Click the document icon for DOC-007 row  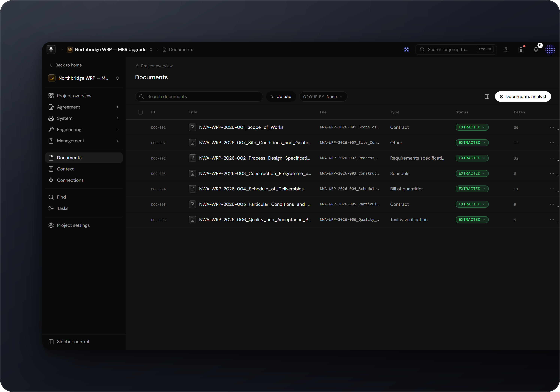coord(192,143)
